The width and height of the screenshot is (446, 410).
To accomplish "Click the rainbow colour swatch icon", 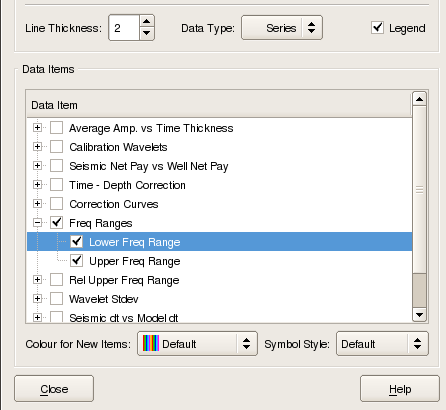I will tap(151, 343).
